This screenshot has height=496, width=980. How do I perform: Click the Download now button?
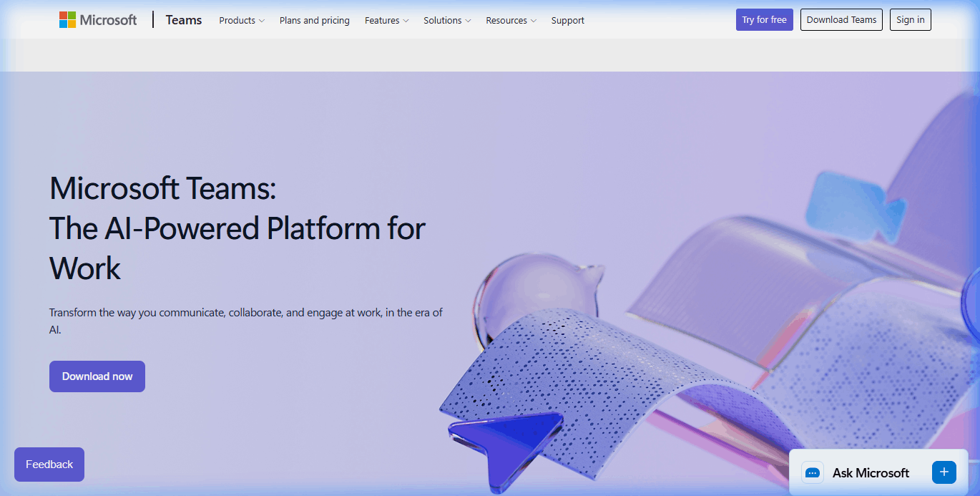point(97,376)
